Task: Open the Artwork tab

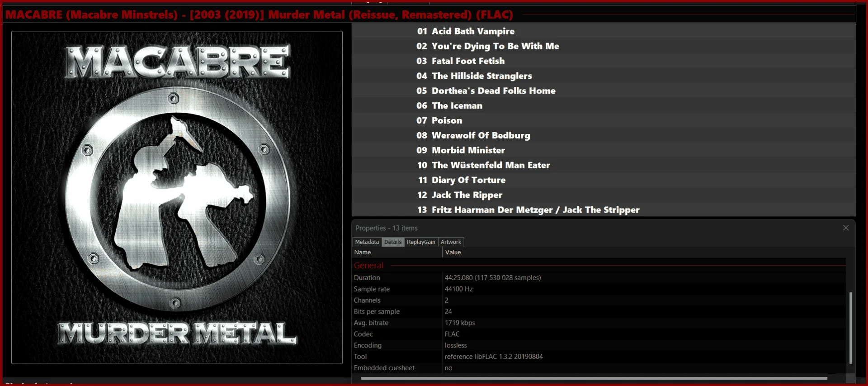Action: pyautogui.click(x=451, y=242)
